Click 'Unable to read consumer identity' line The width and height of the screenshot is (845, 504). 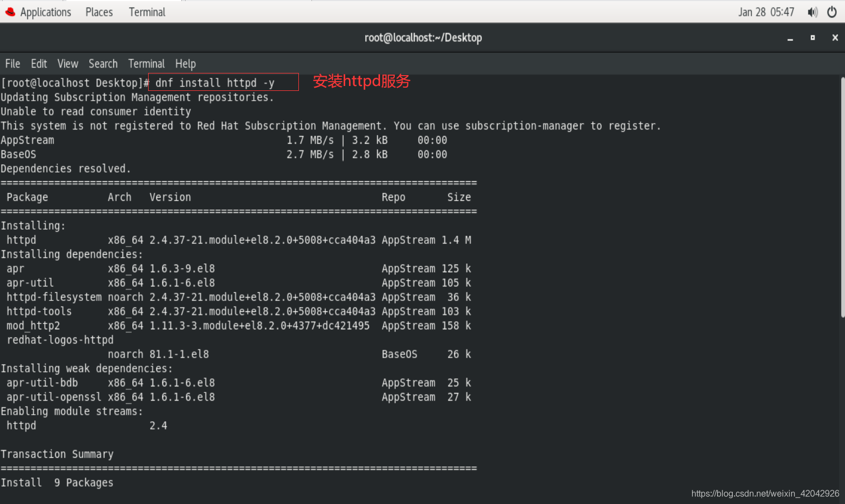tap(96, 112)
